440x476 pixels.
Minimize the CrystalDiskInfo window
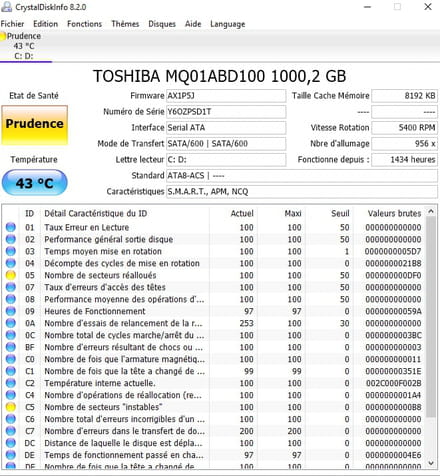367,7
